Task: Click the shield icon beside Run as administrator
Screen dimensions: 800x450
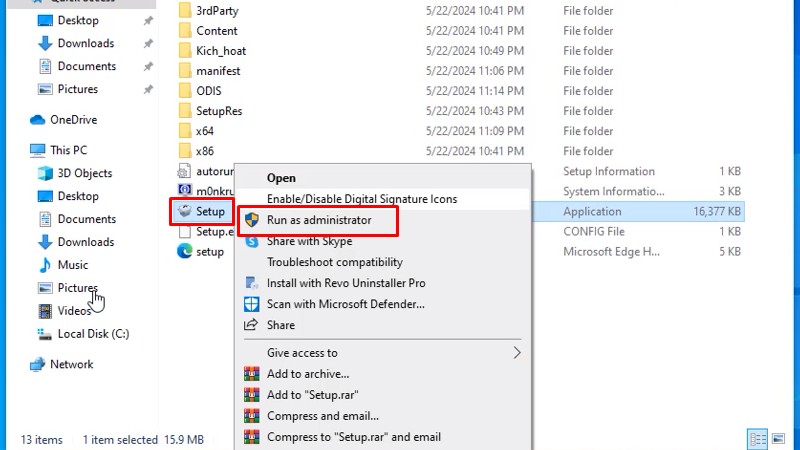Action: [x=252, y=220]
